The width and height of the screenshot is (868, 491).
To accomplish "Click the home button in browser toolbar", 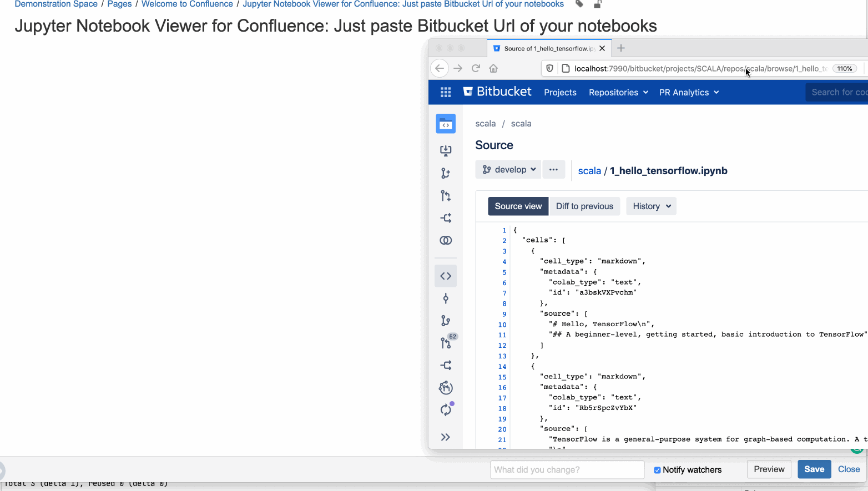I will (493, 68).
